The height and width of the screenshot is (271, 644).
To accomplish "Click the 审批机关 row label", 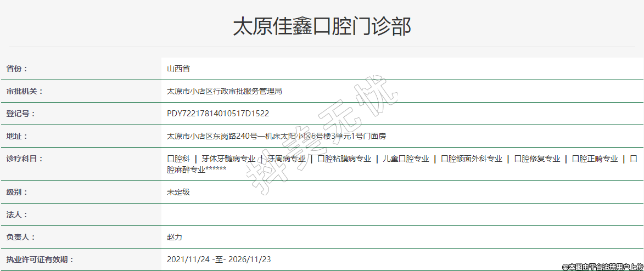I will tap(24, 91).
